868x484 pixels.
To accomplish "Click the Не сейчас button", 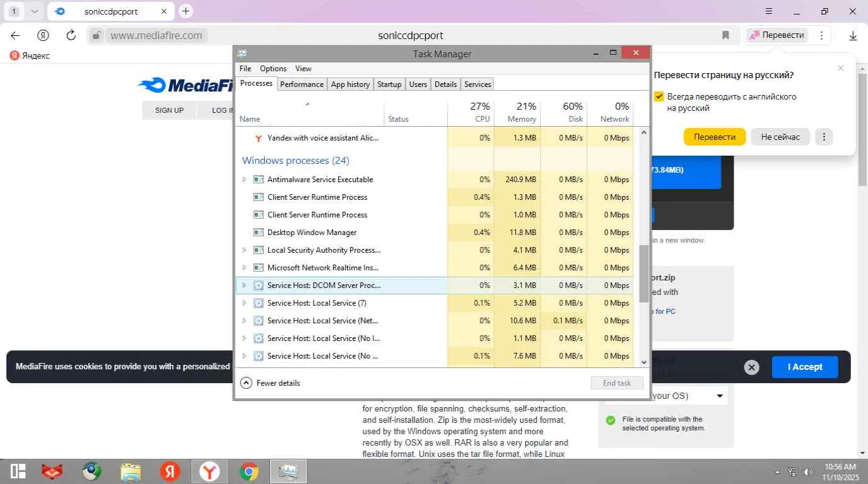I will pyautogui.click(x=780, y=137).
